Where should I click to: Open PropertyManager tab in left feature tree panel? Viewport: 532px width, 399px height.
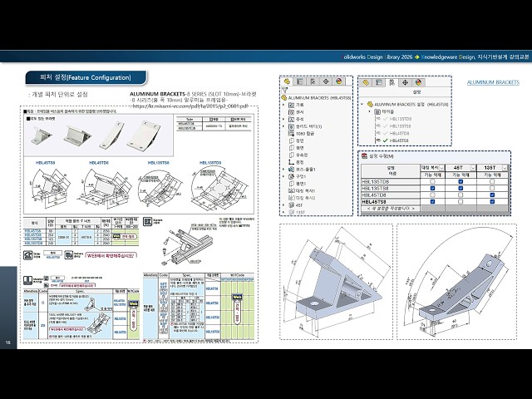pyautogui.click(x=299, y=81)
